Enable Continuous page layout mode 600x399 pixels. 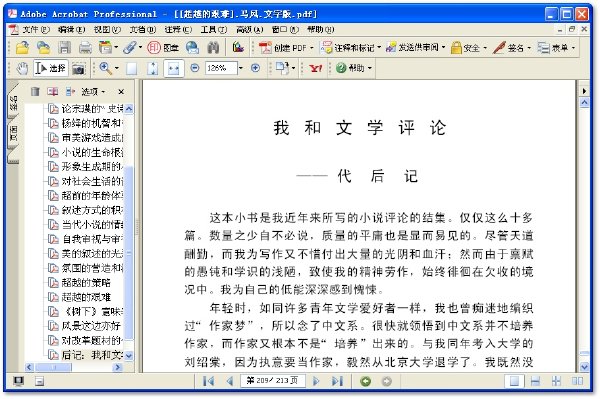tap(535, 381)
